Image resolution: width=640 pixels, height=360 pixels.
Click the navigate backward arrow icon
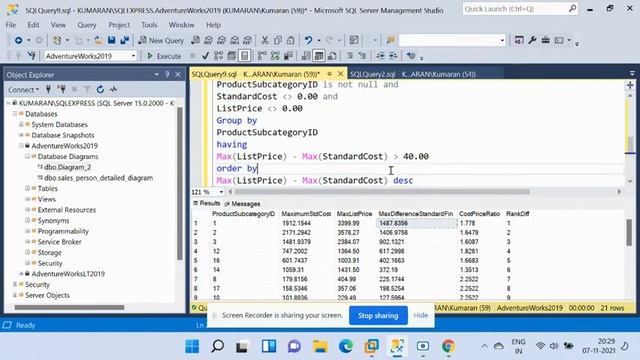point(18,40)
